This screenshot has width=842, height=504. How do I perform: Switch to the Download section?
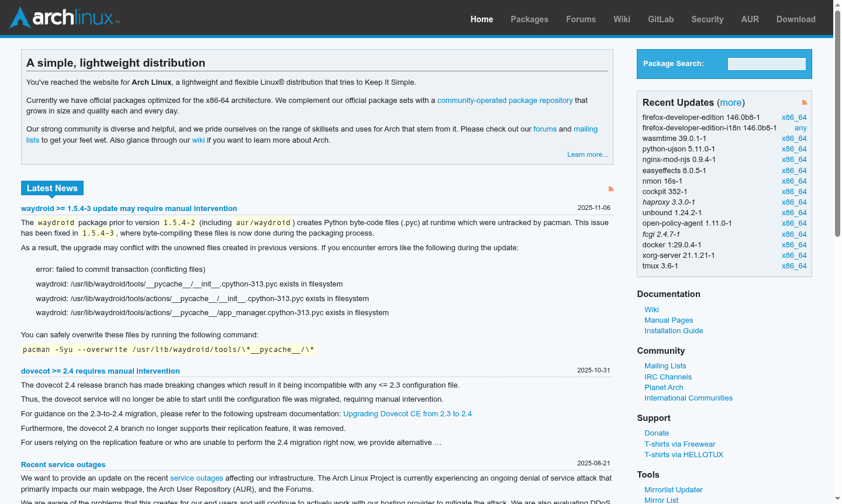click(796, 19)
